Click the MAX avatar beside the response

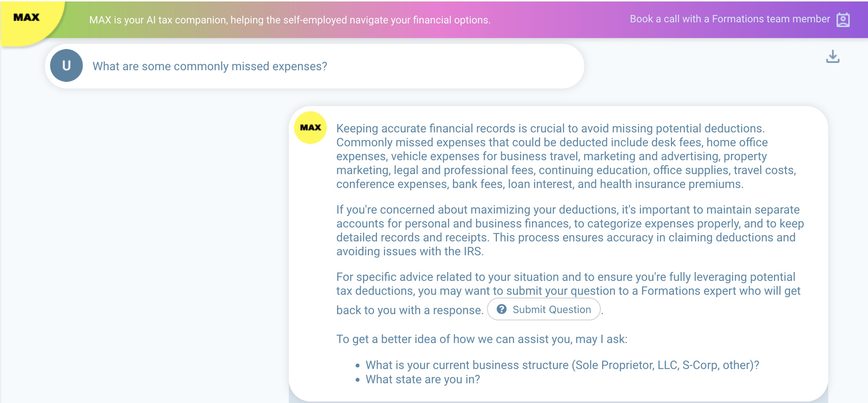pyautogui.click(x=310, y=128)
